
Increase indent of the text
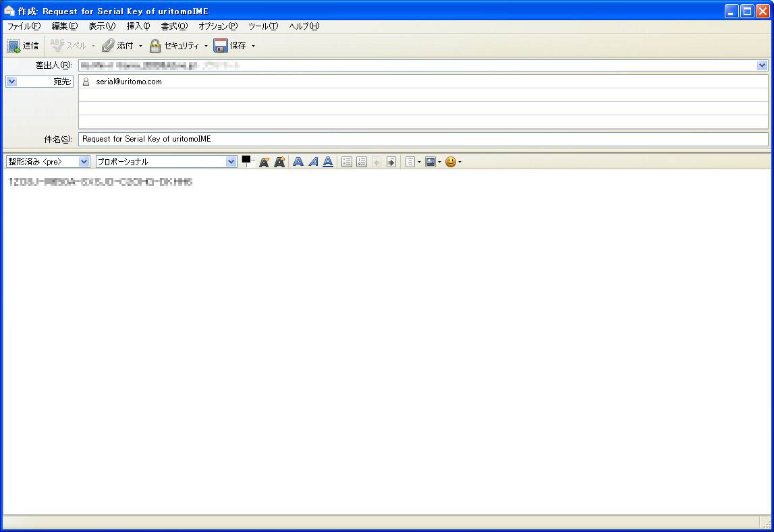click(391, 162)
